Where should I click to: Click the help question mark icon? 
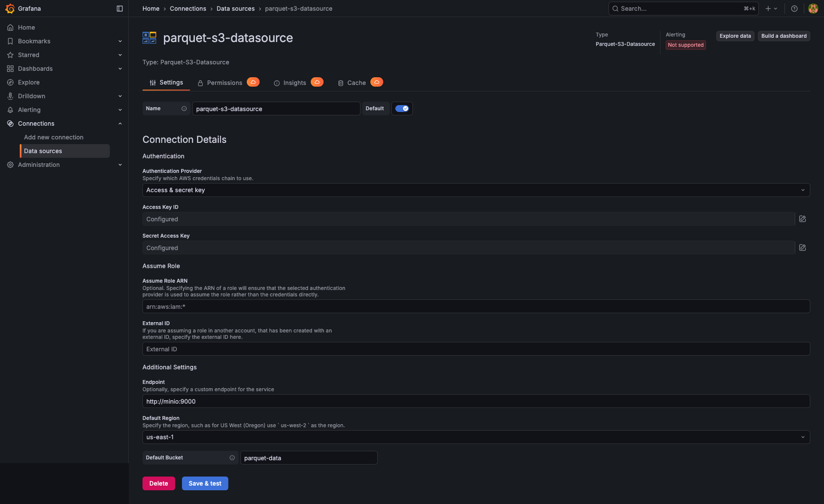(794, 9)
